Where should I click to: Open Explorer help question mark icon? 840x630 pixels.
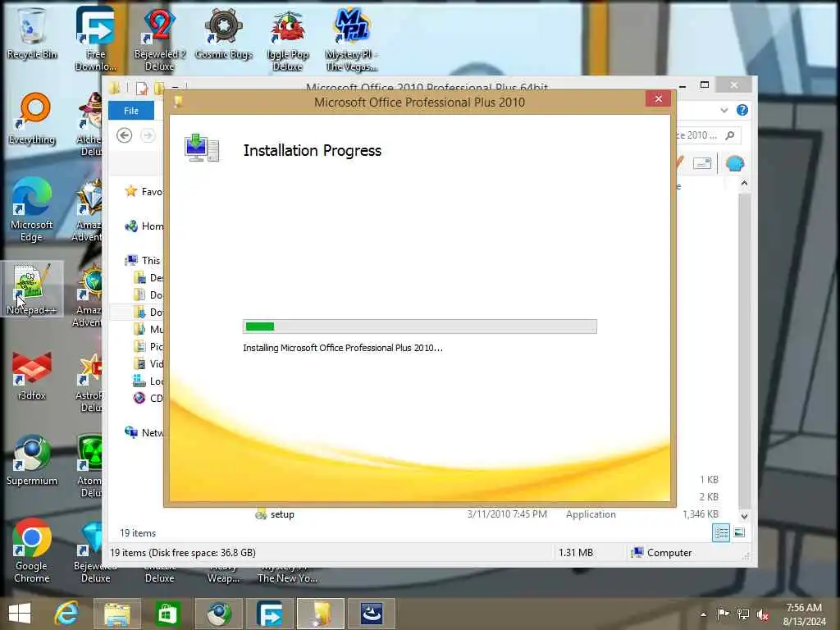pos(742,111)
